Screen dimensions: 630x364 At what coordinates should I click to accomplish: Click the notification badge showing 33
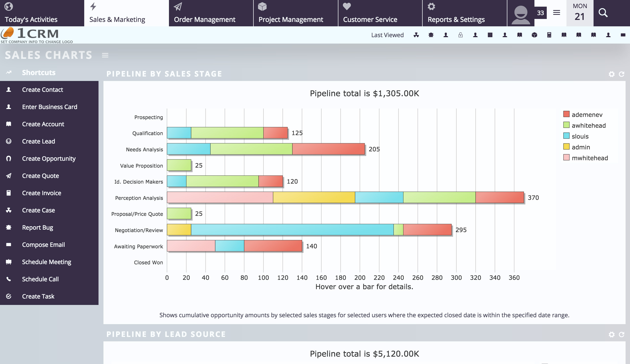pos(540,13)
